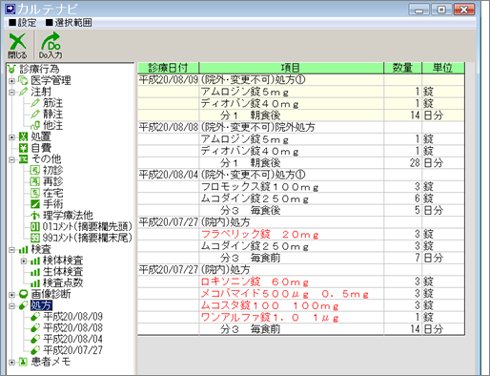490x376 pixels.
Task: Click the 処置 icon
Action: [23, 137]
